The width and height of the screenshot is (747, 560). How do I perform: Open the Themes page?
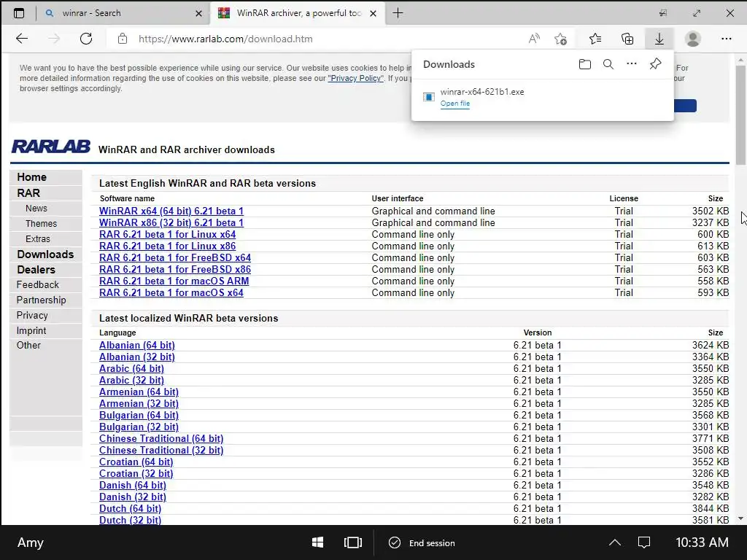(x=41, y=223)
